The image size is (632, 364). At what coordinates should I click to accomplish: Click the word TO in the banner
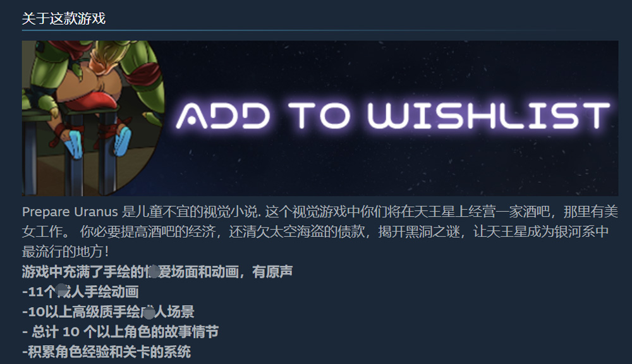(319, 116)
